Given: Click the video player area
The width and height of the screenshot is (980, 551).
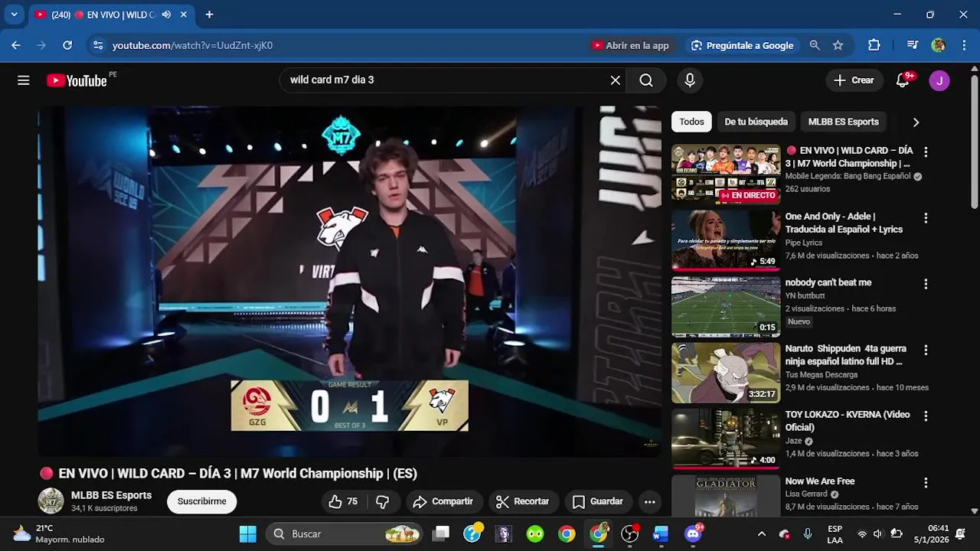Looking at the screenshot, I should (350, 281).
